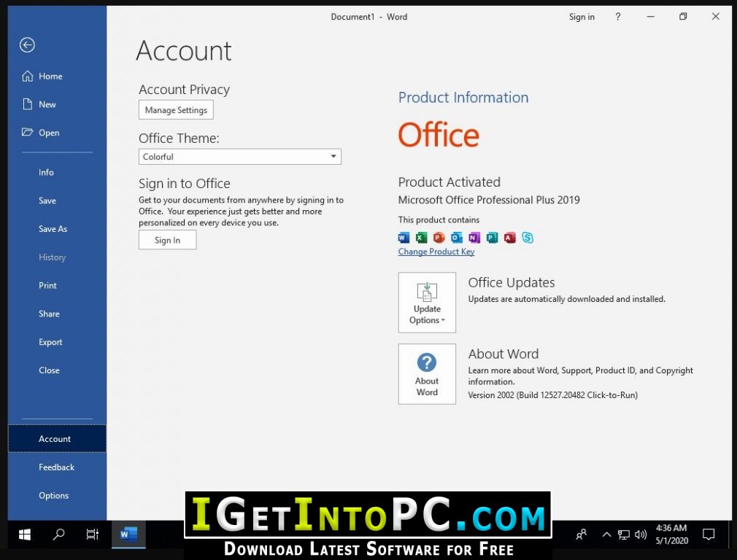Click the 'Microsoft Office Professional Plus 2019' text
Screen dimensions: 737x560
coord(489,200)
